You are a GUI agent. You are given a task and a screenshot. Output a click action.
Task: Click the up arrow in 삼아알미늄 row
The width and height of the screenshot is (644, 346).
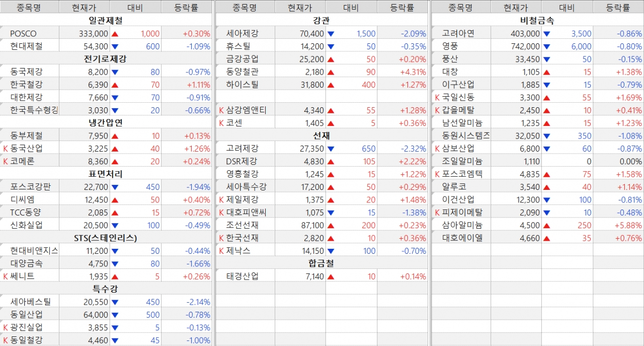tap(546, 226)
